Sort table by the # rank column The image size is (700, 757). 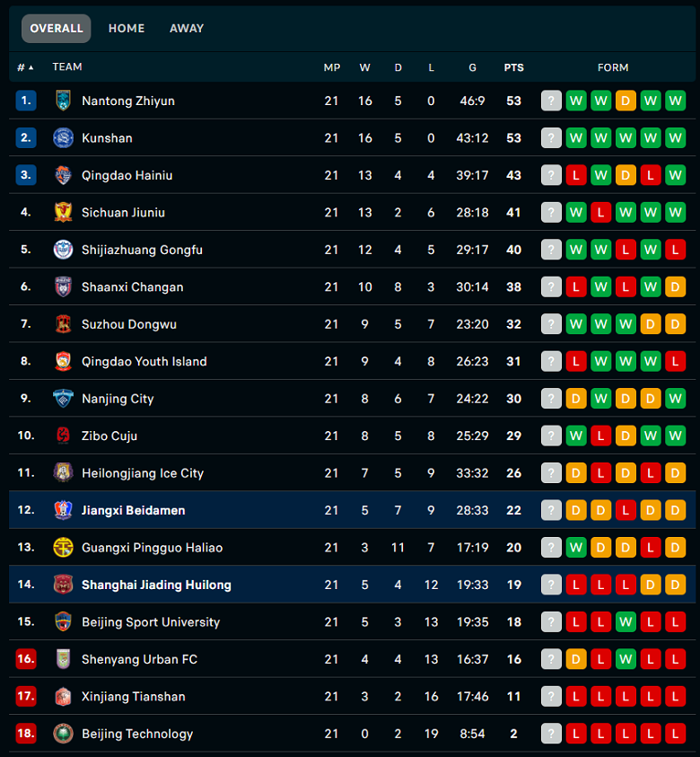[x=25, y=67]
